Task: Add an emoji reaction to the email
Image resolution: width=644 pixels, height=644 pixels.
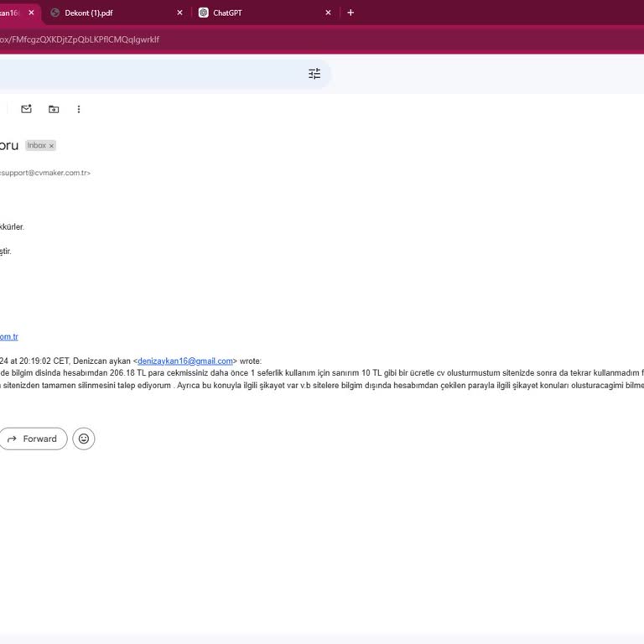Action: pyautogui.click(x=84, y=439)
